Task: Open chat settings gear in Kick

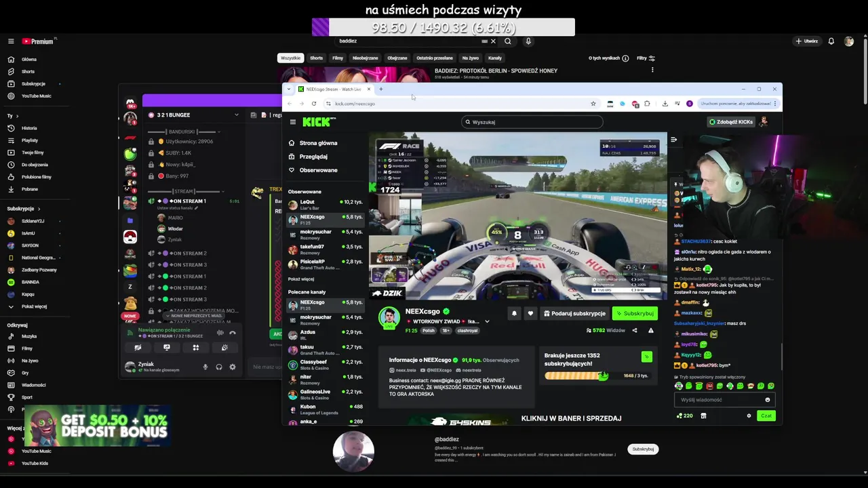Action: (749, 415)
